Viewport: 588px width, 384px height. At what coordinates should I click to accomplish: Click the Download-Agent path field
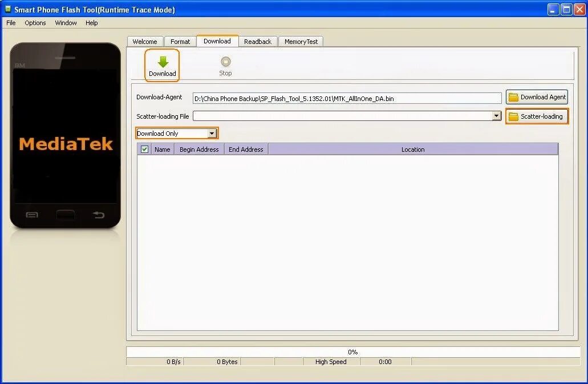(347, 98)
